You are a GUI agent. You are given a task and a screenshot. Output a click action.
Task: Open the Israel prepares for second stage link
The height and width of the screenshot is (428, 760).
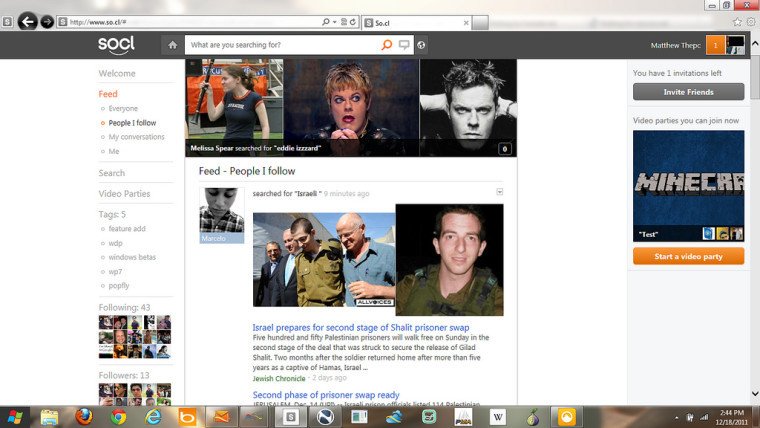361,327
